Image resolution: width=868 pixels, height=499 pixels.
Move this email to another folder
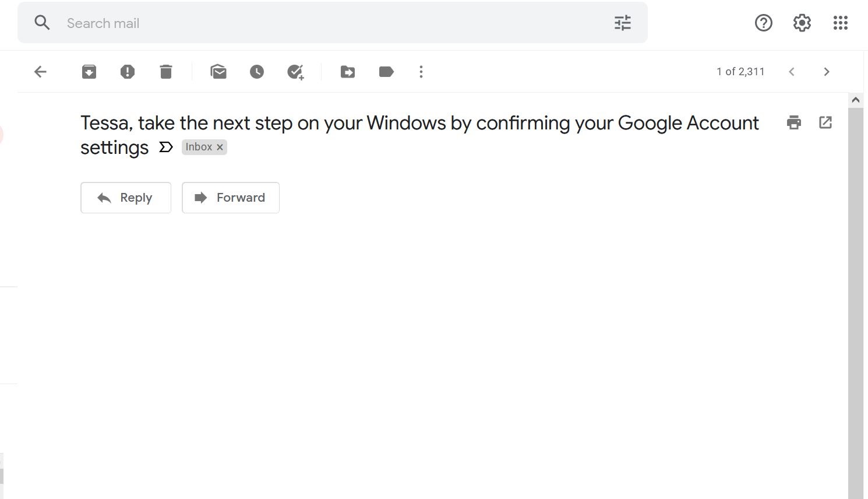coord(347,71)
